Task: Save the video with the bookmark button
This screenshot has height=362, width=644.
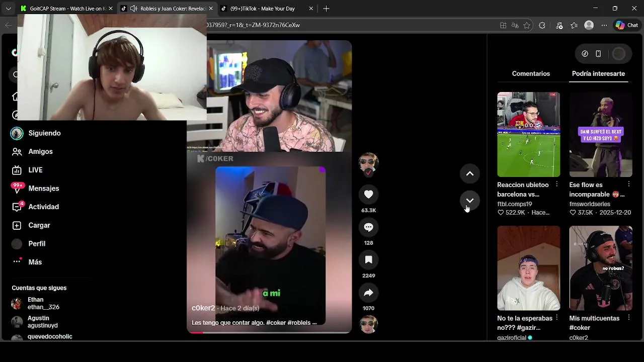Action: pos(368,260)
